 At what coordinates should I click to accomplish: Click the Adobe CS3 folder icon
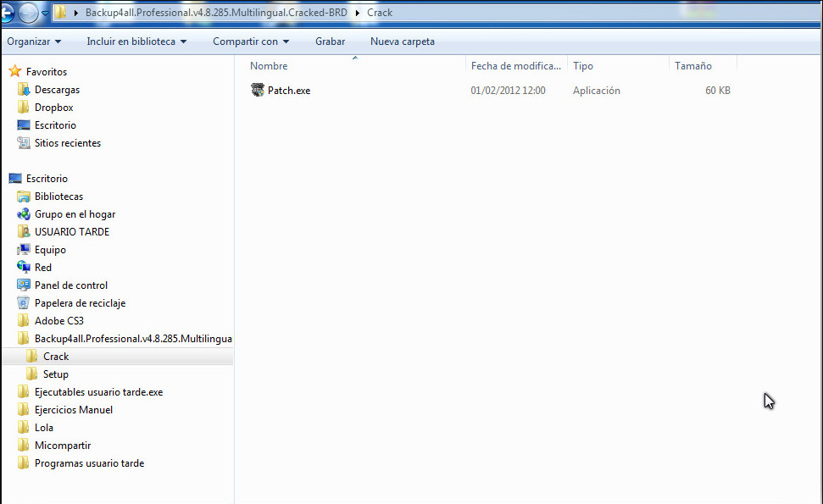[24, 320]
